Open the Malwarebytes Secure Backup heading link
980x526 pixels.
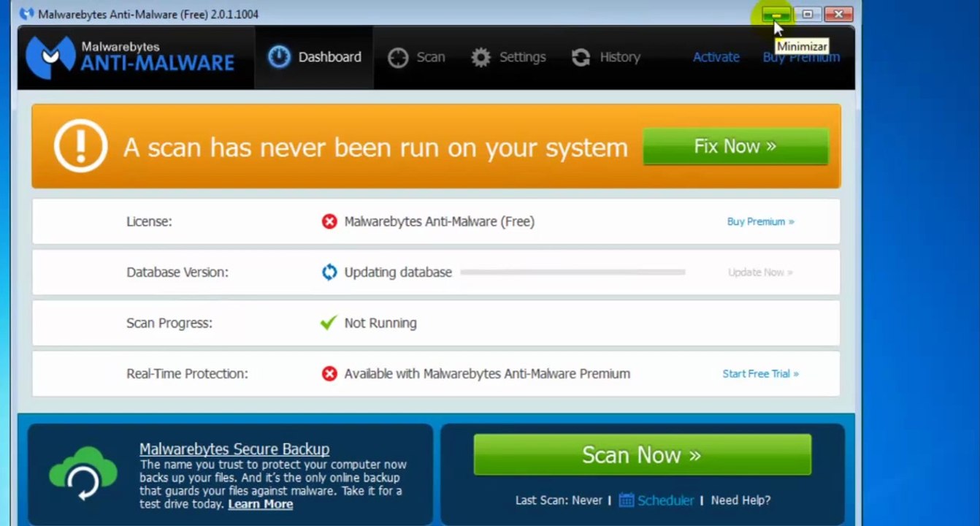(234, 449)
